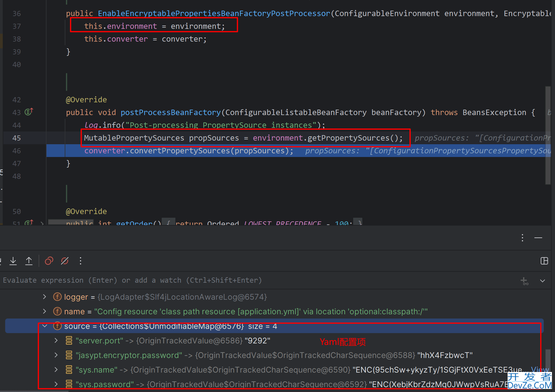
Task: Open the layout settings icon in debugger
Action: (x=544, y=261)
